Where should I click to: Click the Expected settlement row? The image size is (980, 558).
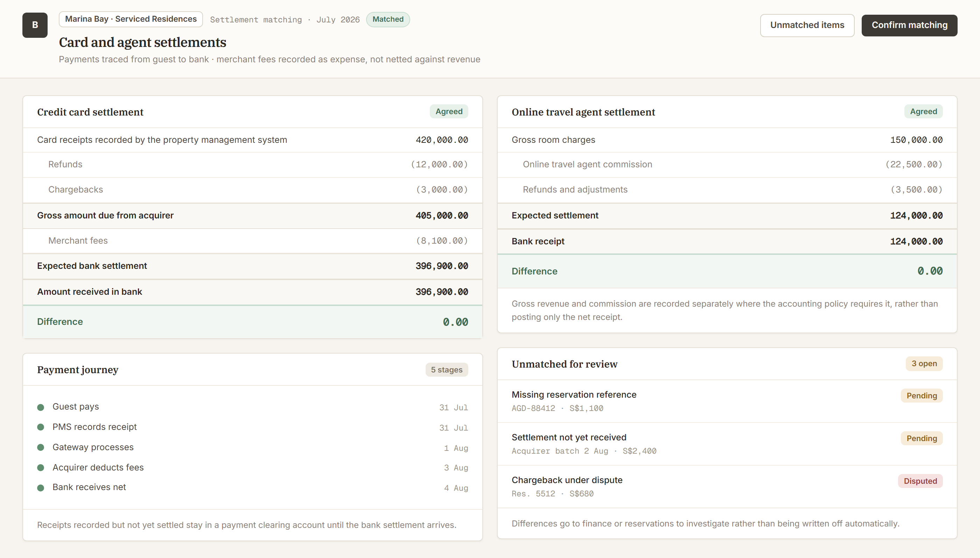click(727, 215)
